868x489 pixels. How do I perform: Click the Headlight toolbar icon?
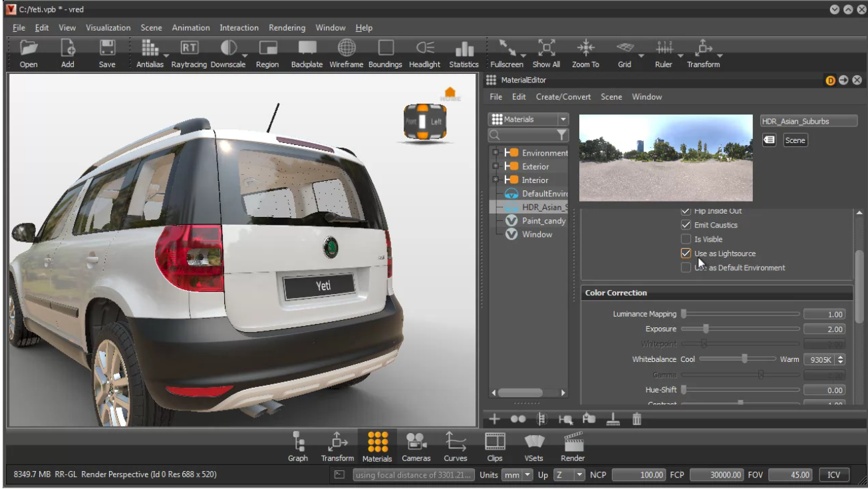click(x=424, y=49)
